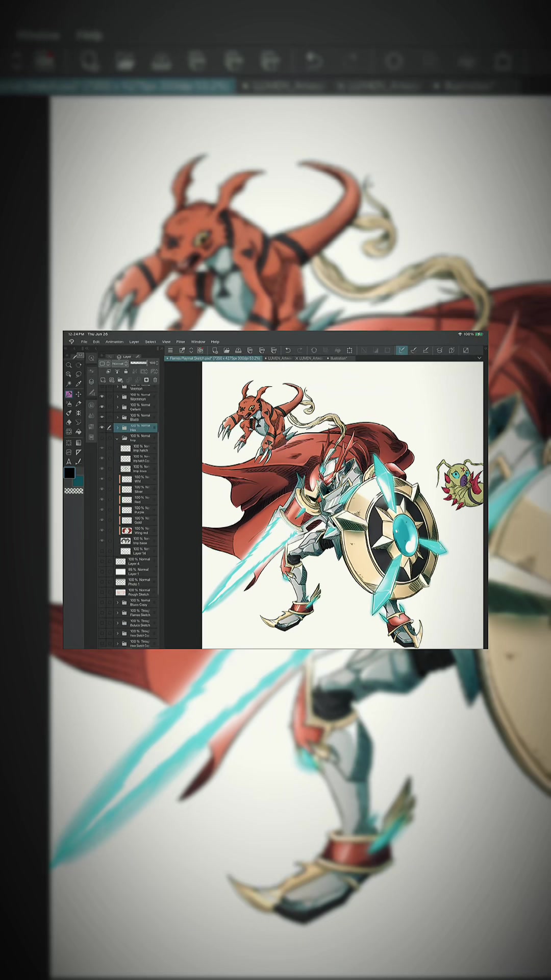The width and height of the screenshot is (551, 980).
Task: Hide the Gallant folder layer
Action: pos(102,407)
